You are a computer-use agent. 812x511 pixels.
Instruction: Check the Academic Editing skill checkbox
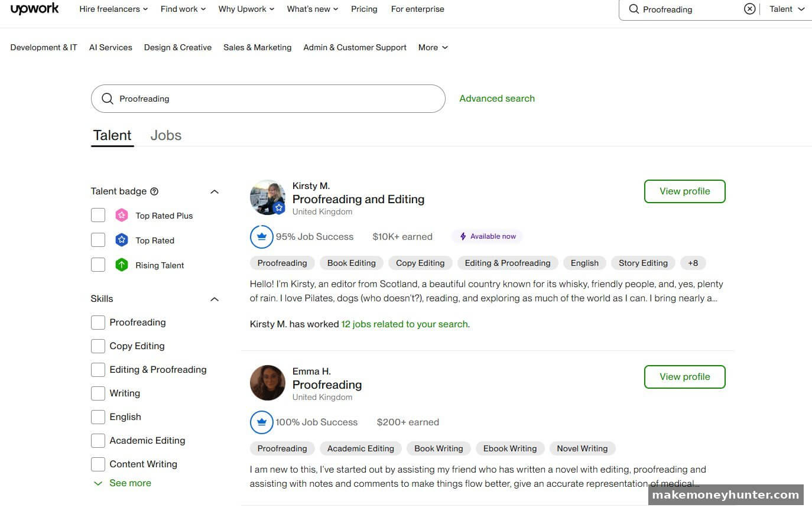98,441
